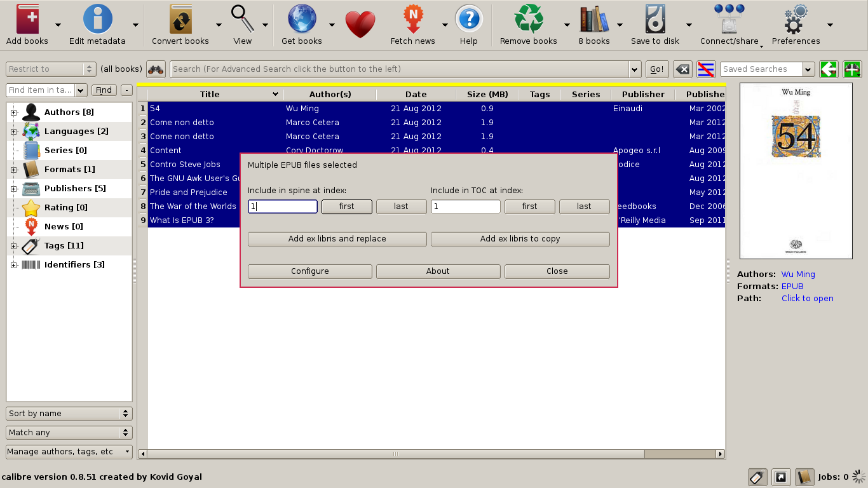
Task: Clear the search with the X icon
Action: click(682, 69)
